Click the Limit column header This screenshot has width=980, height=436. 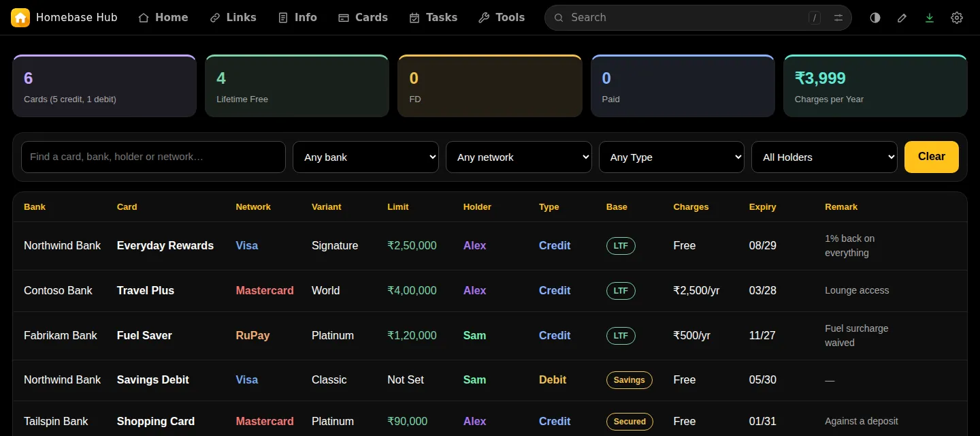[398, 207]
